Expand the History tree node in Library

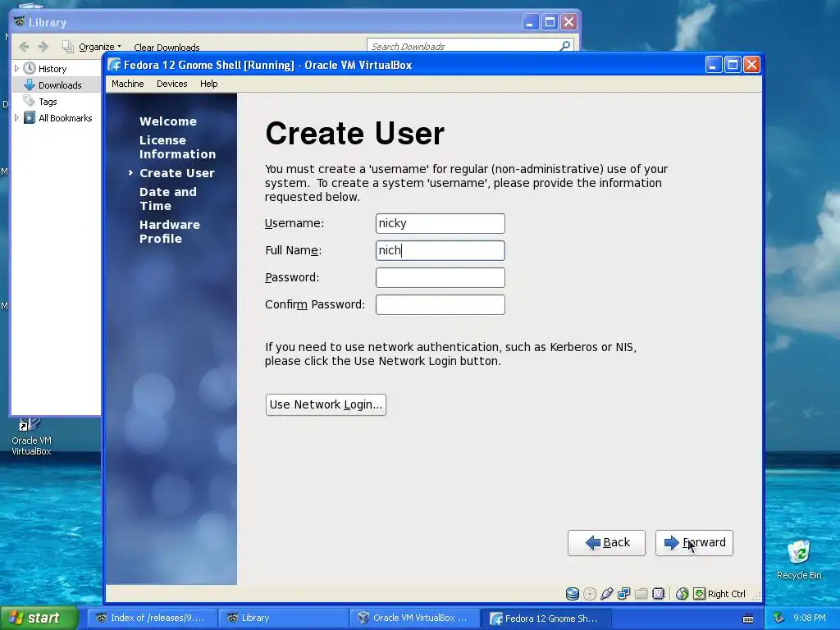(16, 69)
